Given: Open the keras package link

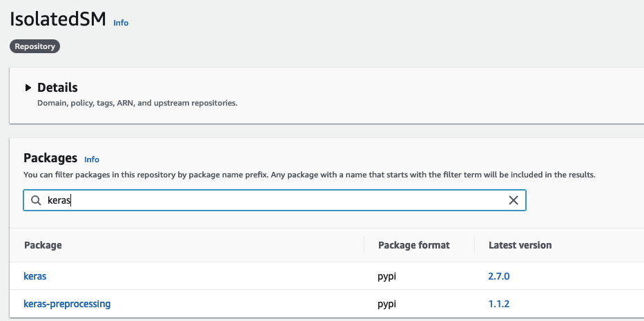Looking at the screenshot, I should [35, 276].
